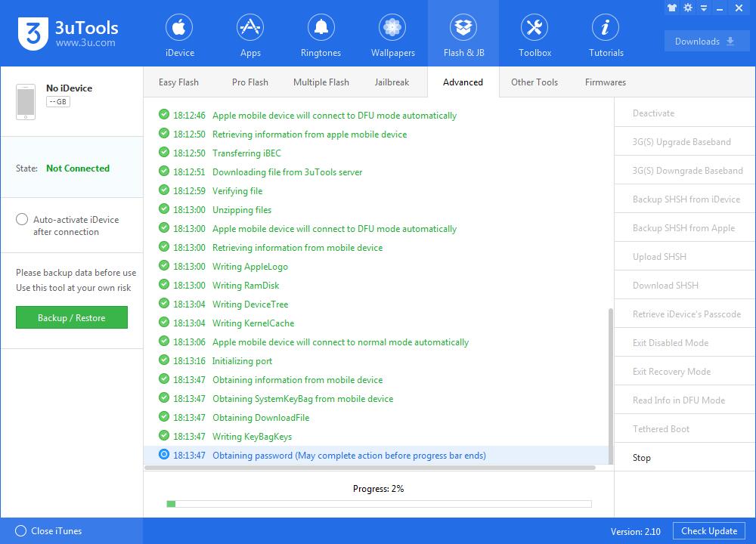Screen dimensions: 756x544
Task: Open the Jailbreak tab
Action: tap(392, 82)
